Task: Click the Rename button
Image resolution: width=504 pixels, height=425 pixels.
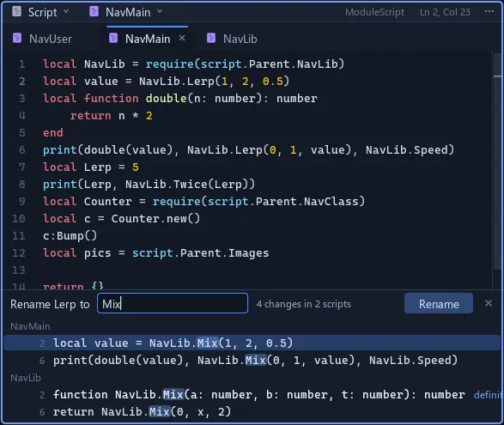Action: (x=439, y=303)
